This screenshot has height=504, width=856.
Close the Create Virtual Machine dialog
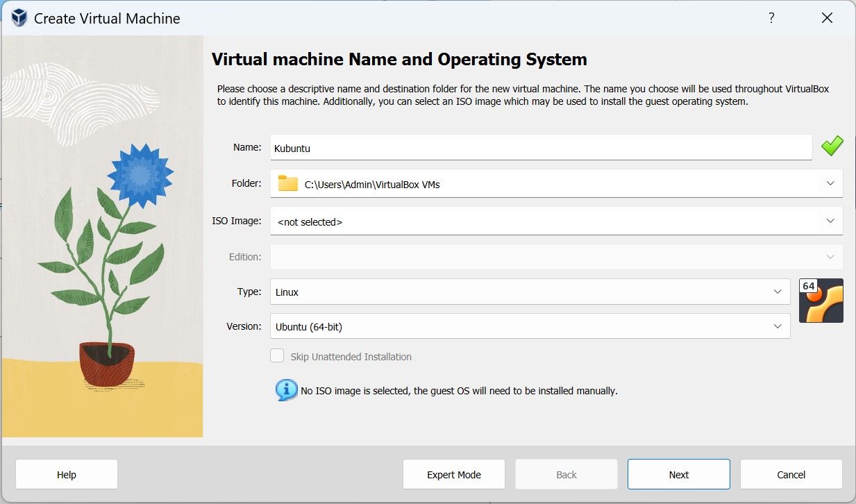[x=827, y=18]
